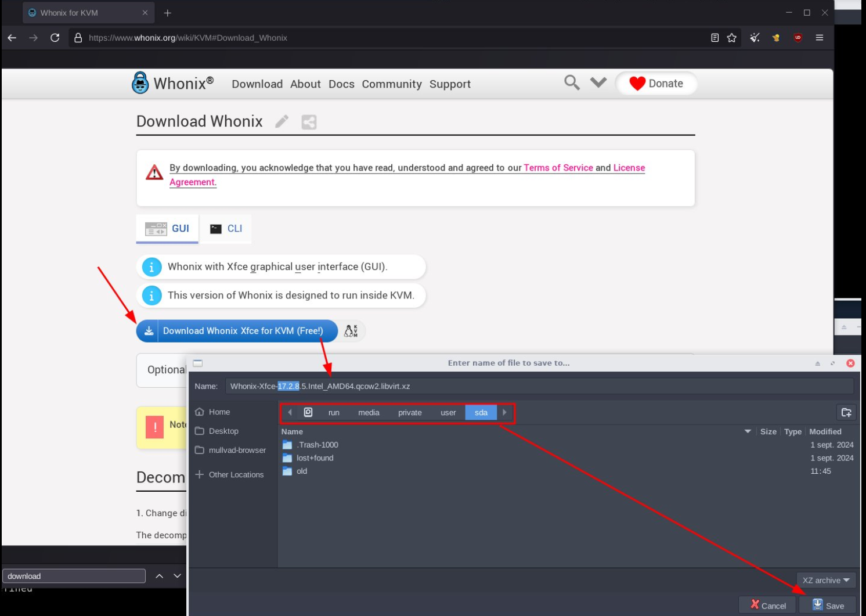
Task: Click the edit pencil next to Download Whonix
Action: (282, 121)
